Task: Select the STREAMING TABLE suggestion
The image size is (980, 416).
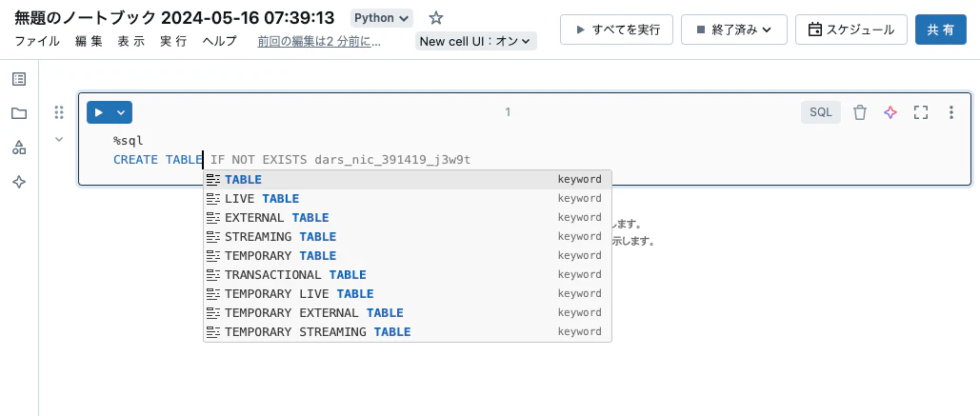Action: click(x=408, y=237)
